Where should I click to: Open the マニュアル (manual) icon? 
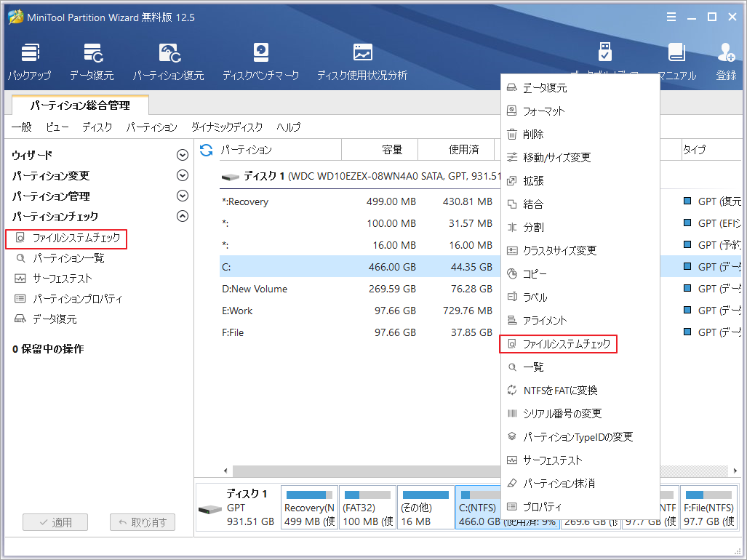tap(676, 62)
